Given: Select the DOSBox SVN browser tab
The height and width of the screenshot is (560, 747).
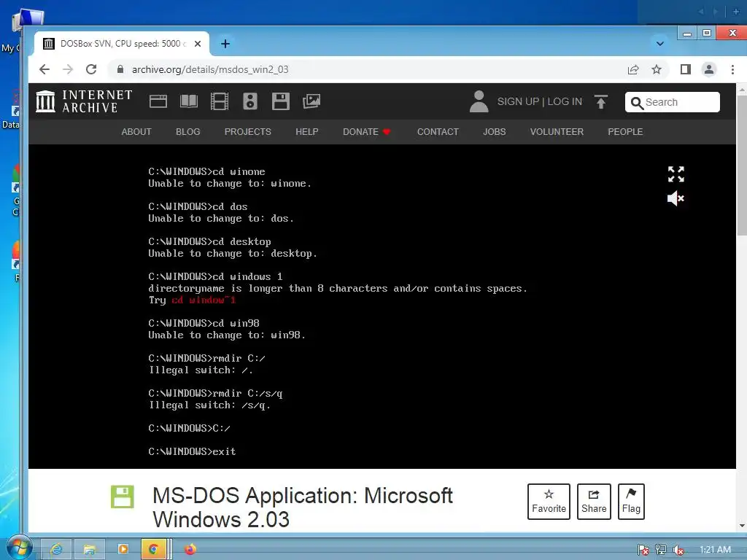Looking at the screenshot, I should tap(122, 44).
